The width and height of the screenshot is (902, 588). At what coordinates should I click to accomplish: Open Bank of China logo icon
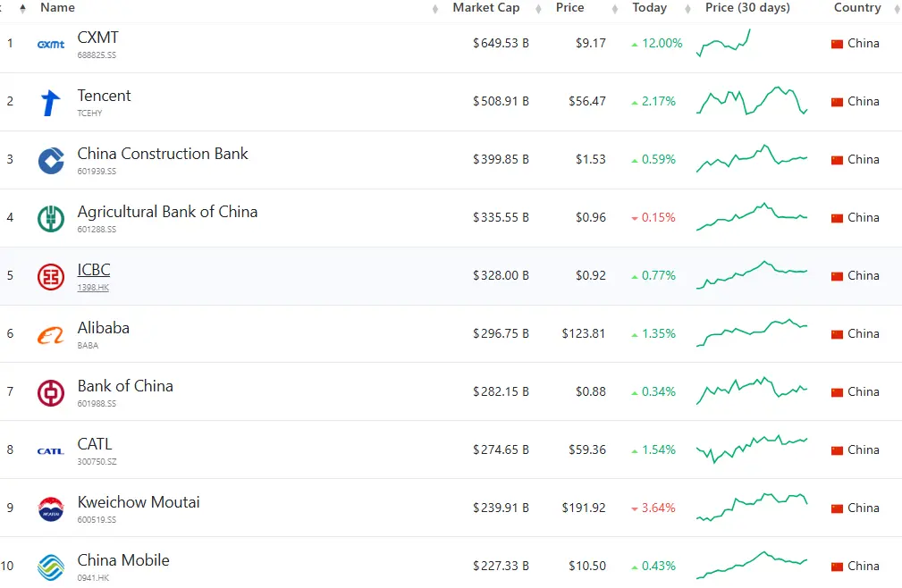[x=51, y=393]
